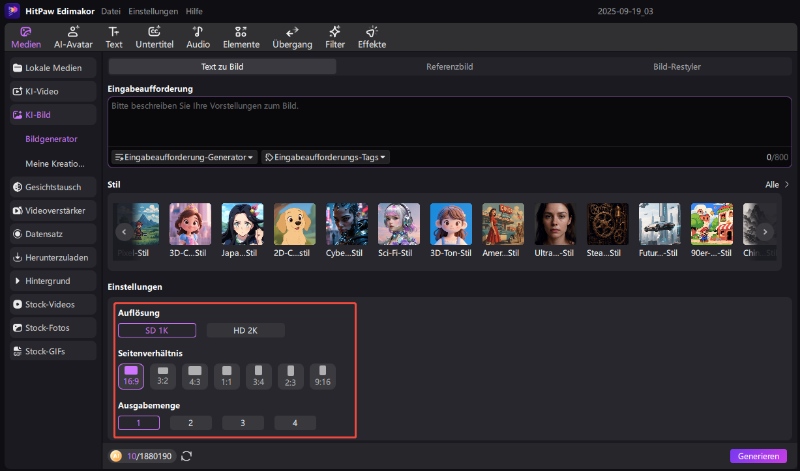800x471 pixels.
Task: Choose 3:2 aspect ratio
Action: coord(163,376)
